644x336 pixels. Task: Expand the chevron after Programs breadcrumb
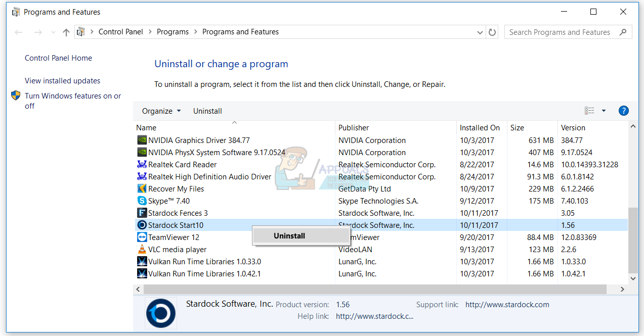196,32
